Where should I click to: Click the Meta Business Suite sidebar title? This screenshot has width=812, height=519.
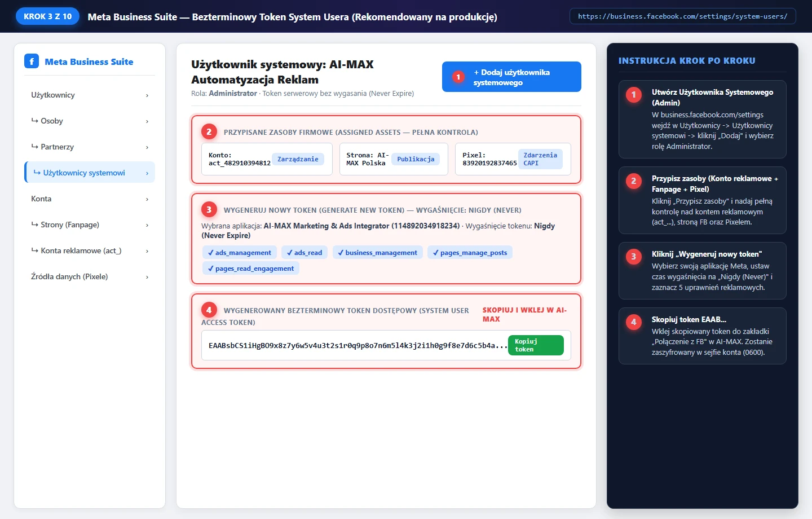pos(89,61)
